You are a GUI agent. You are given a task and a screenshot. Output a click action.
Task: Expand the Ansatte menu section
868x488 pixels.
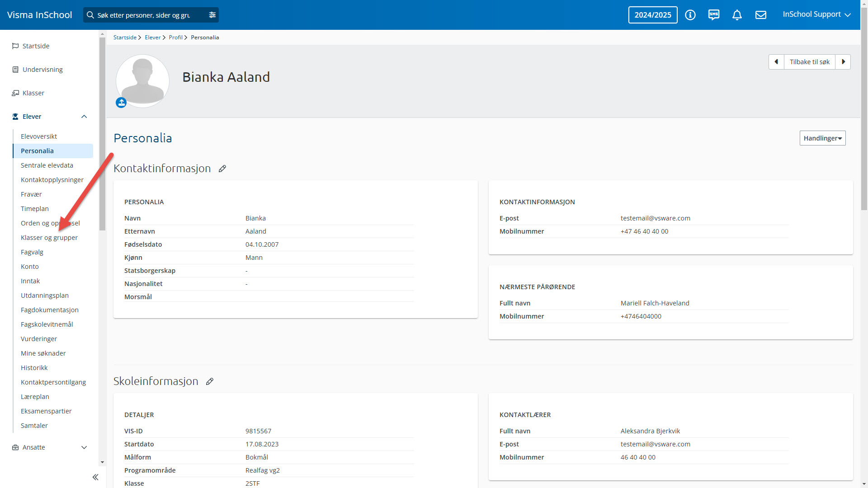pos(84,447)
